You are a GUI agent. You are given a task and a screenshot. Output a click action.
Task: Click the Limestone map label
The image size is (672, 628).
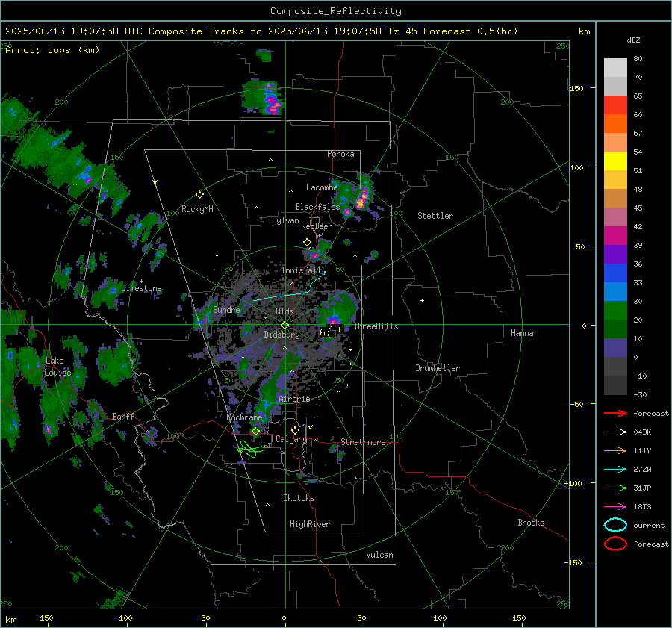pyautogui.click(x=141, y=288)
